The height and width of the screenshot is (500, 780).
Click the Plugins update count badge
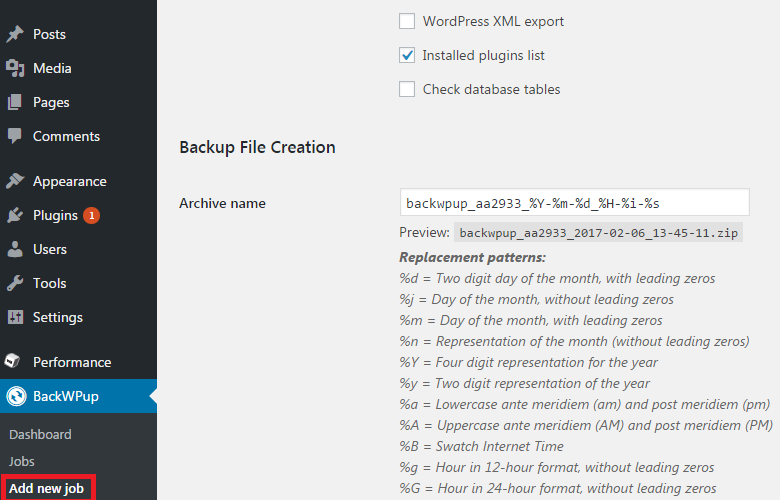[92, 215]
